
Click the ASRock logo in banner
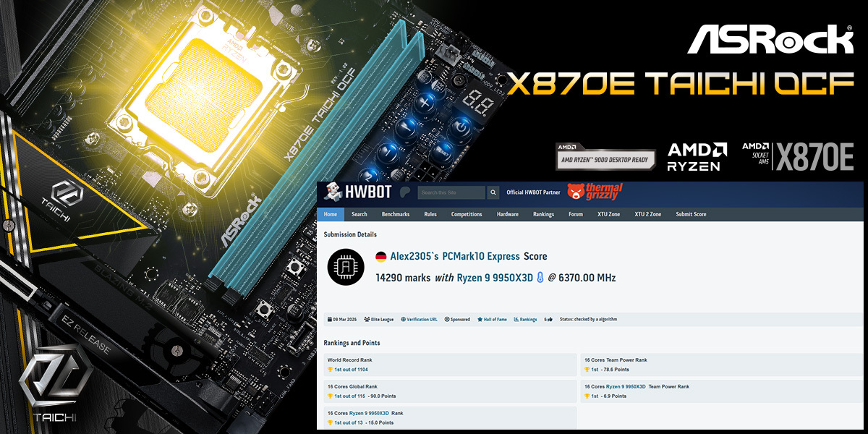tap(770, 40)
